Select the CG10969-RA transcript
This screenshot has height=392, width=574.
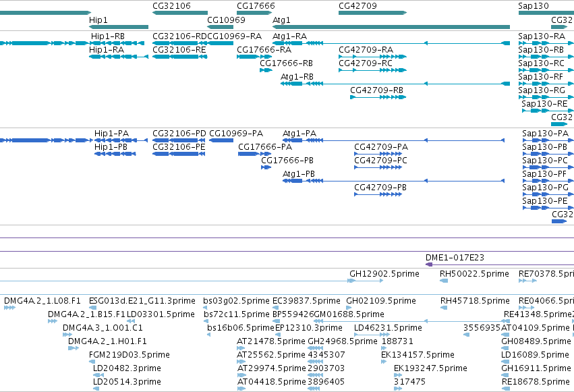[x=220, y=43]
